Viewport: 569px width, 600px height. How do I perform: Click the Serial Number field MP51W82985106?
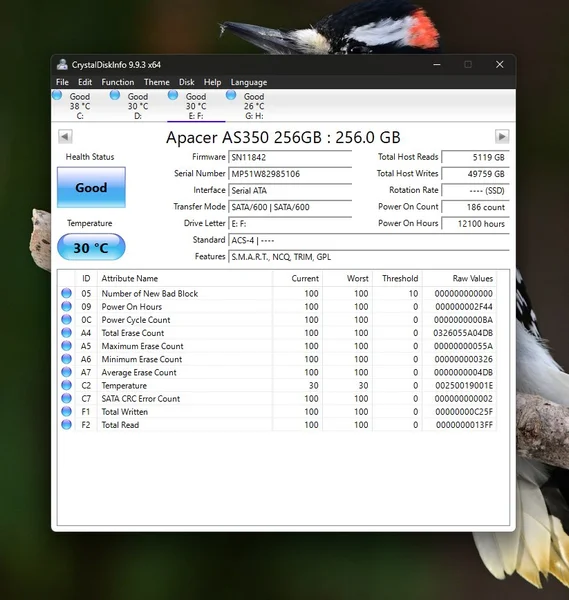click(x=290, y=174)
